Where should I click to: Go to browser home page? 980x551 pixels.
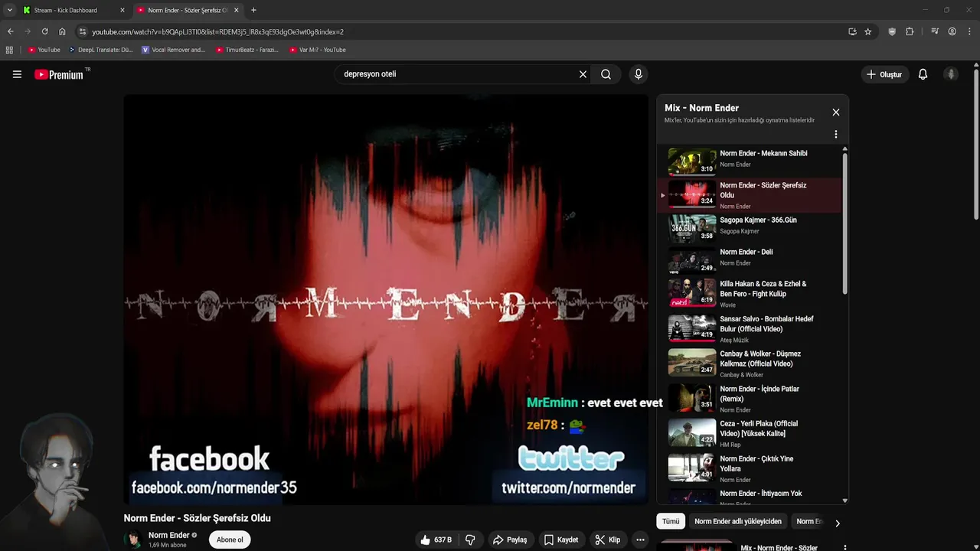click(62, 31)
